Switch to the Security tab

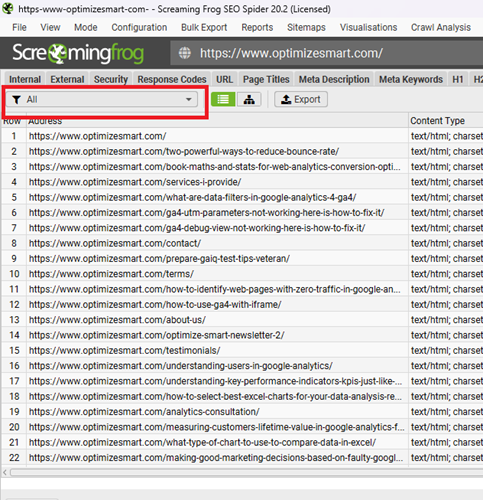[111, 79]
